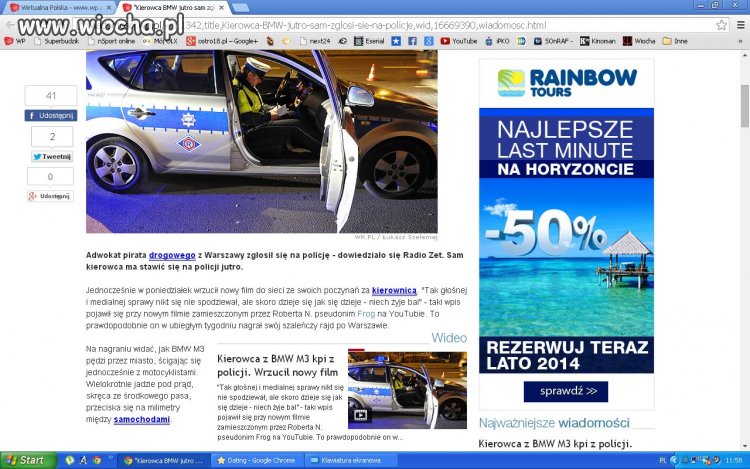Screen dimensions: 750x469
Task: Open the next24 bookmark
Action: point(315,41)
